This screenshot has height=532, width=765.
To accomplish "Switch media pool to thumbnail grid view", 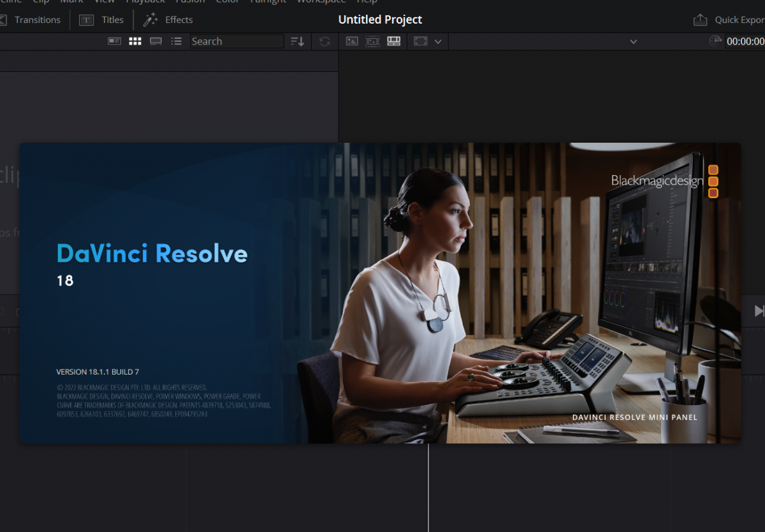I will [135, 41].
